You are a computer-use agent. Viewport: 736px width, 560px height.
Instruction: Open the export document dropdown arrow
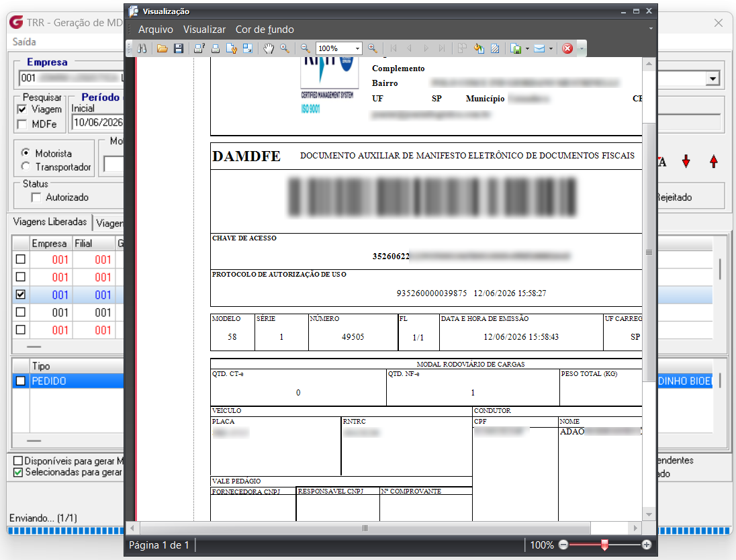527,48
